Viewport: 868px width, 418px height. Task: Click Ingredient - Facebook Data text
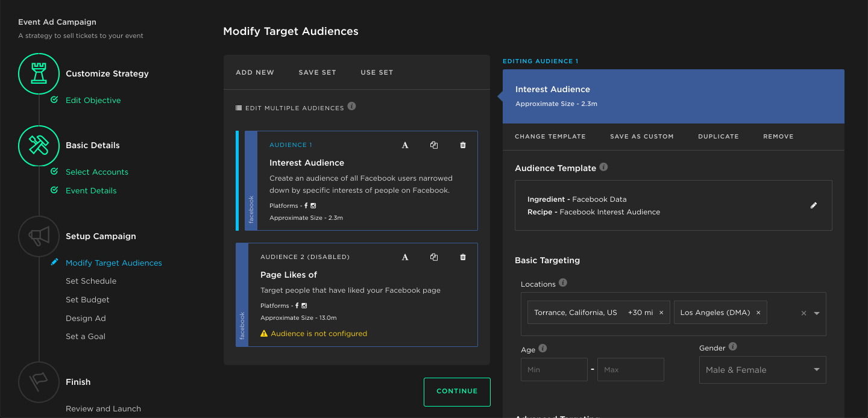[x=577, y=199]
